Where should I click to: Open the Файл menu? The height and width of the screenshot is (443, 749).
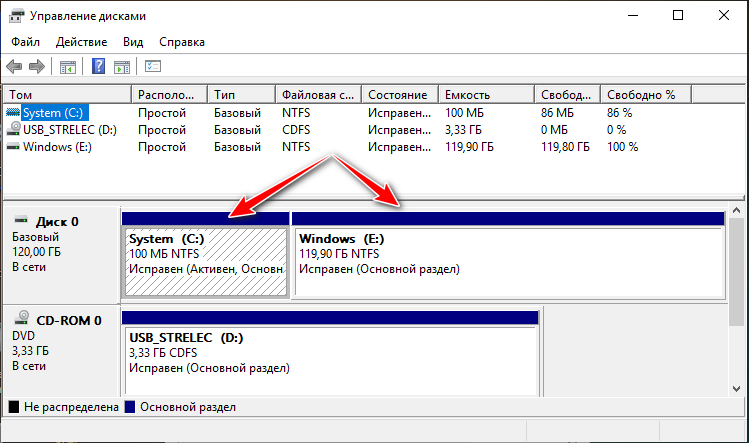(25, 42)
